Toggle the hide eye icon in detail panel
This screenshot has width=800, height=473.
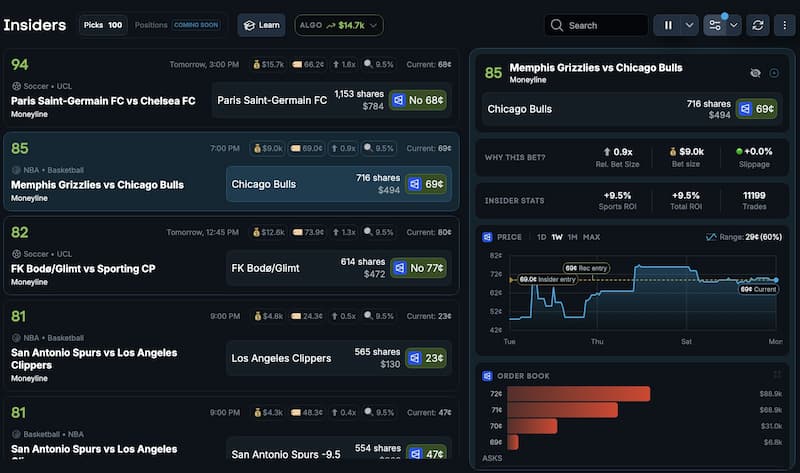coord(755,73)
